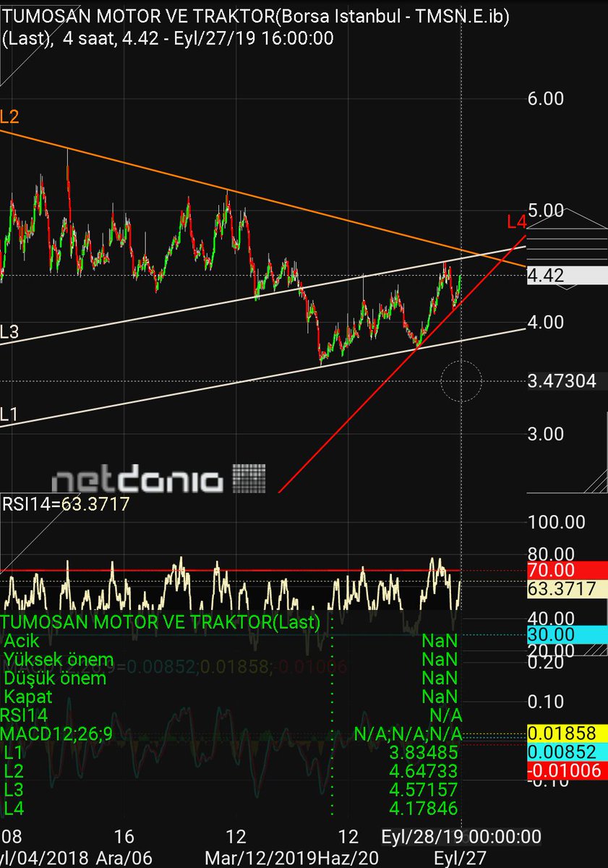Tap the cyan MACD value tag 0.00852
The width and height of the screenshot is (608, 868).
[566, 752]
